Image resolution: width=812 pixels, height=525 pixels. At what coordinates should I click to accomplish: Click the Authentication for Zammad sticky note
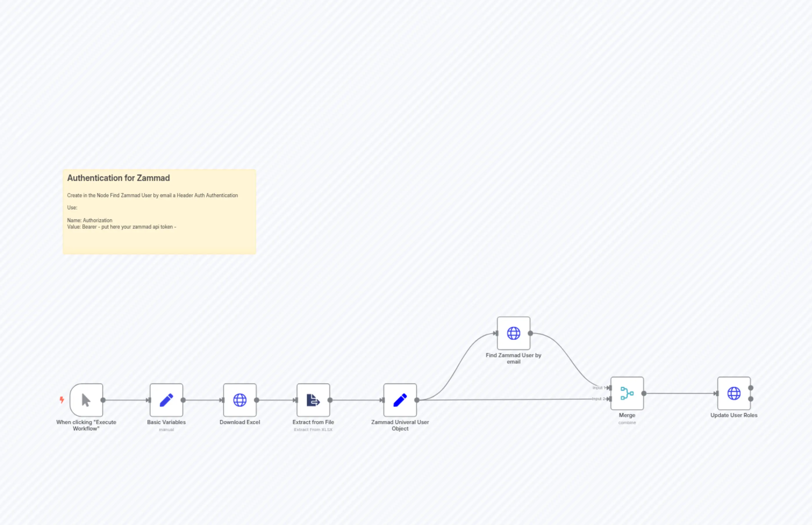click(x=159, y=211)
